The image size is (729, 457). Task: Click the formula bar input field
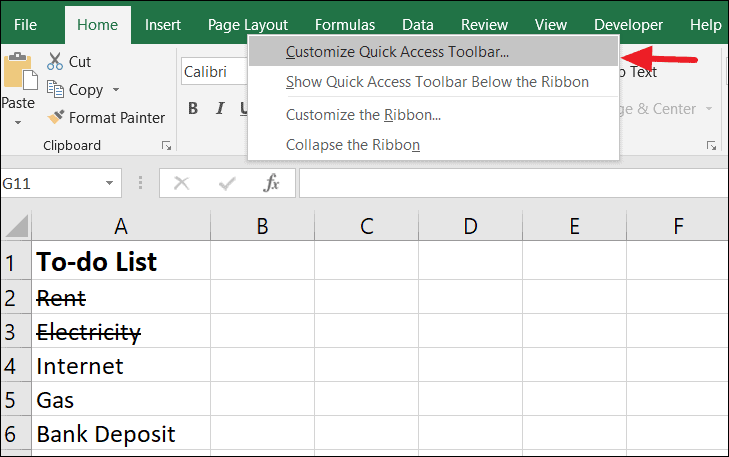514,183
